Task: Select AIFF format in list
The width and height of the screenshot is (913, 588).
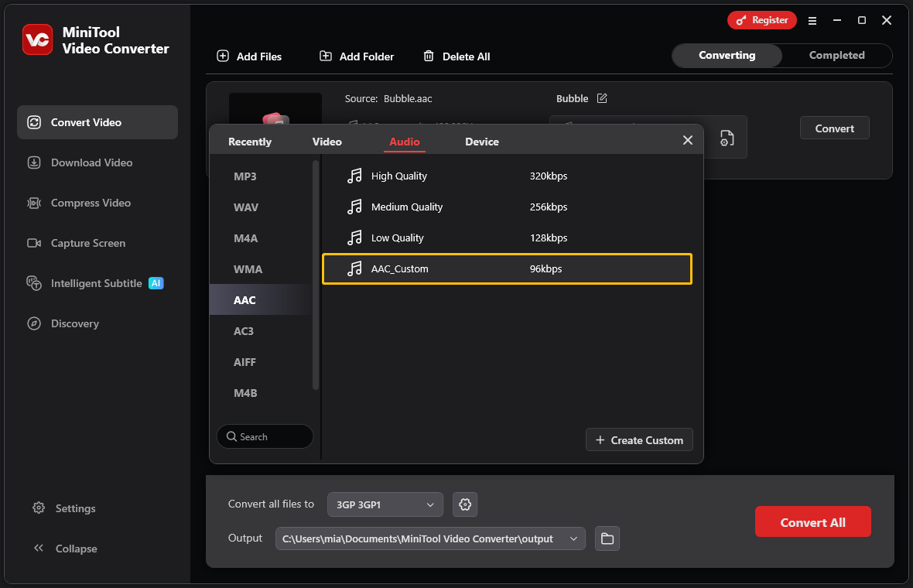Action: click(261, 361)
